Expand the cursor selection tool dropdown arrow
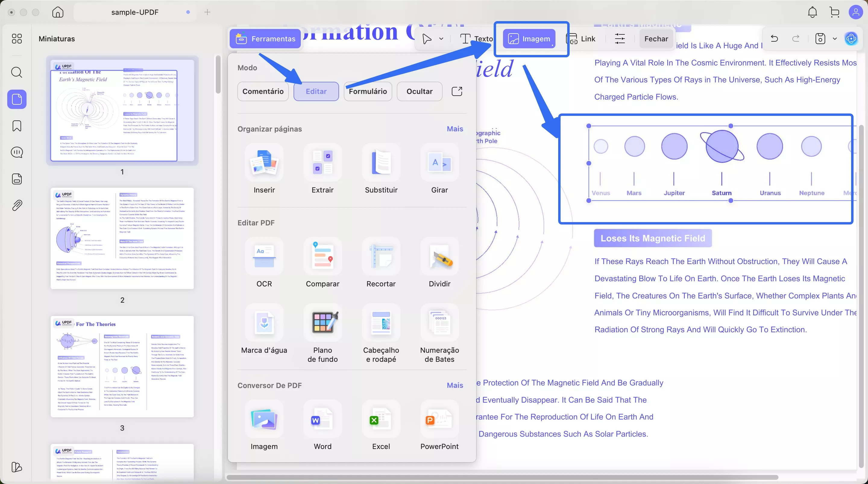This screenshot has height=484, width=868. [441, 39]
